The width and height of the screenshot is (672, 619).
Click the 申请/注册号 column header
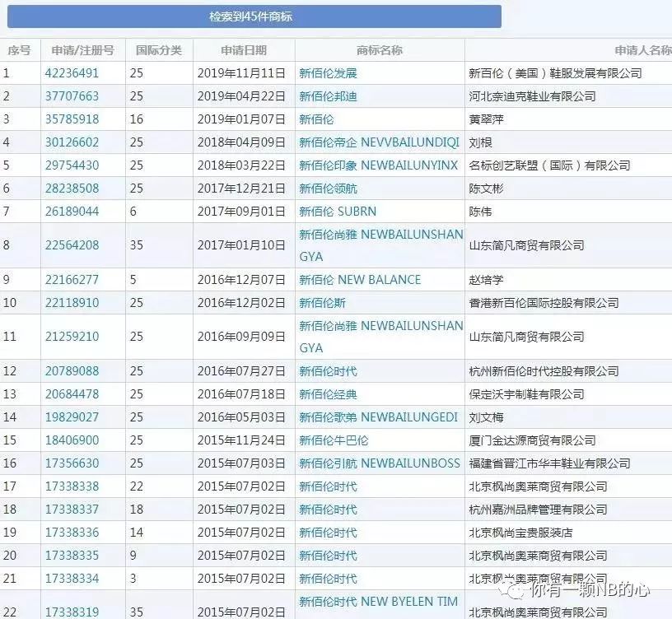pyautogui.click(x=82, y=50)
